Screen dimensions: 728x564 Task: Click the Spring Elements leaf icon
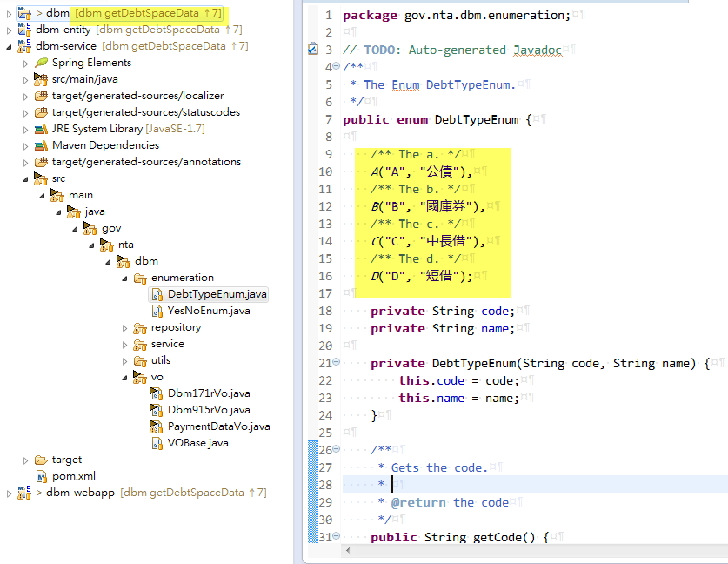41,63
